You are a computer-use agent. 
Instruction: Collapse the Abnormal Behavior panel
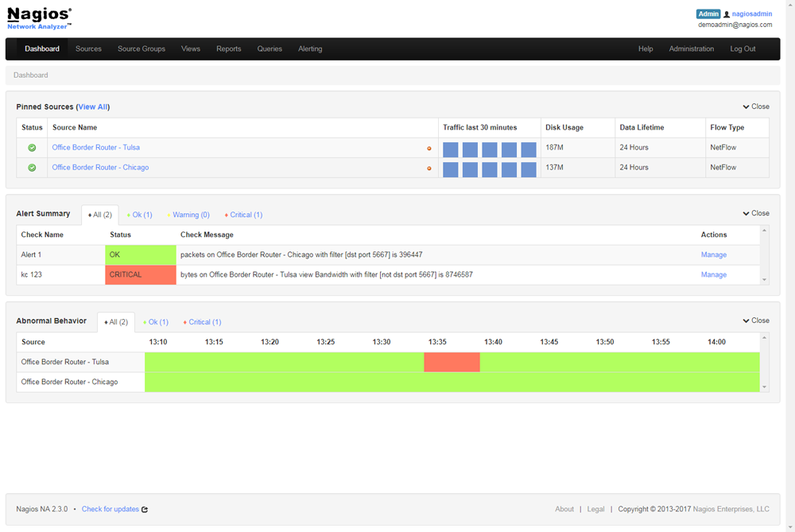coord(755,321)
